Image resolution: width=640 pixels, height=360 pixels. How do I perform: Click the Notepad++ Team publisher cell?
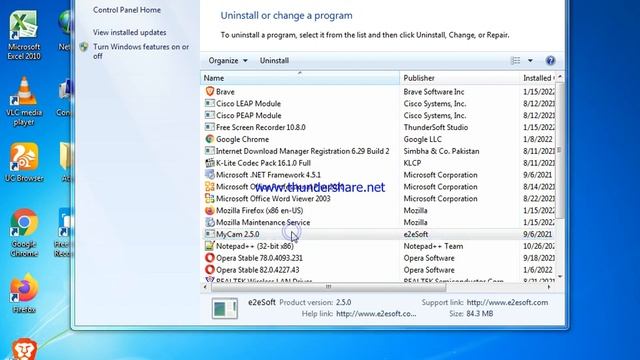433,246
